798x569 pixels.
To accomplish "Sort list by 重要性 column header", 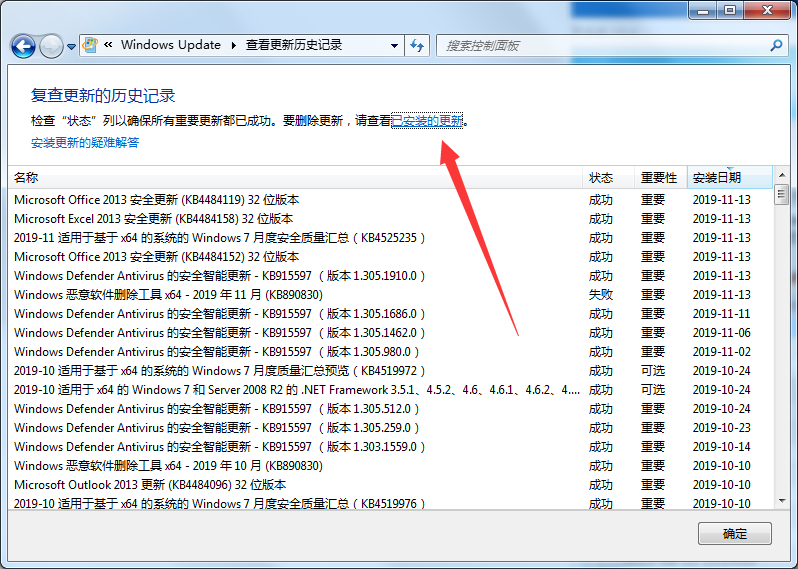I will 661,178.
